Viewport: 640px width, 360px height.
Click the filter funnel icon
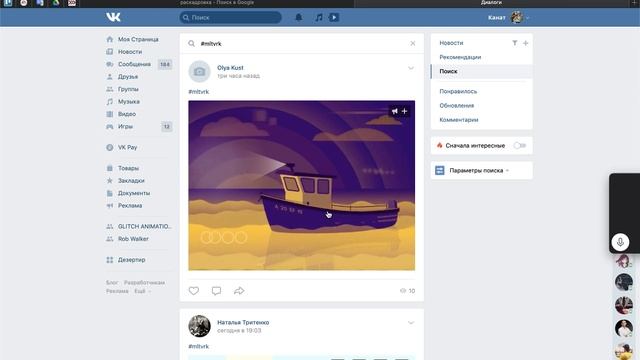click(515, 43)
